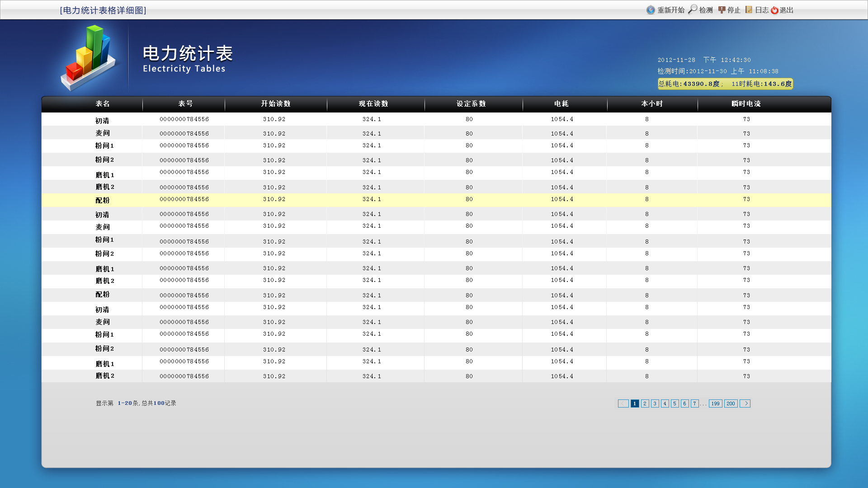Jump to page 200
Screen dimensions: 868x488
click(731, 404)
